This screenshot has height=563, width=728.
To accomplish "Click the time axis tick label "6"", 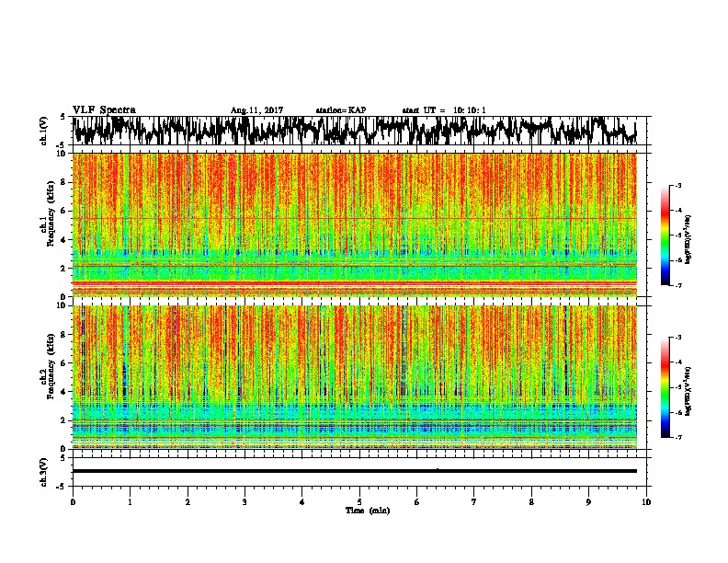I will coord(417,502).
